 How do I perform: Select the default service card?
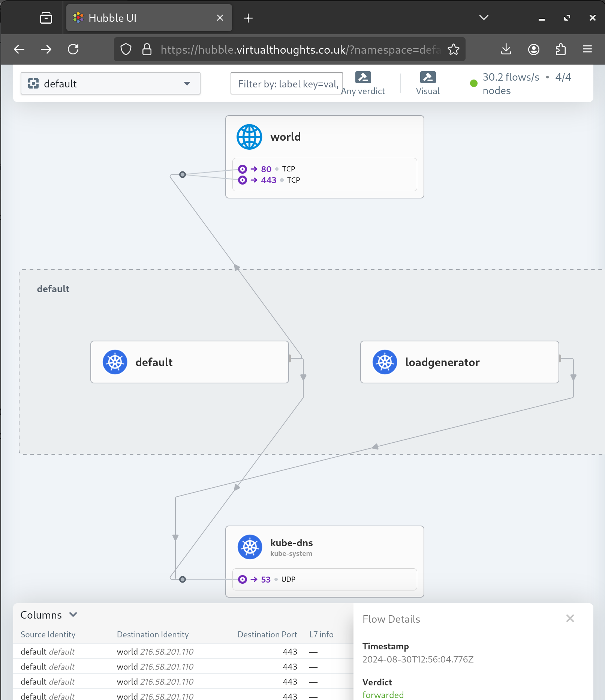pos(190,362)
